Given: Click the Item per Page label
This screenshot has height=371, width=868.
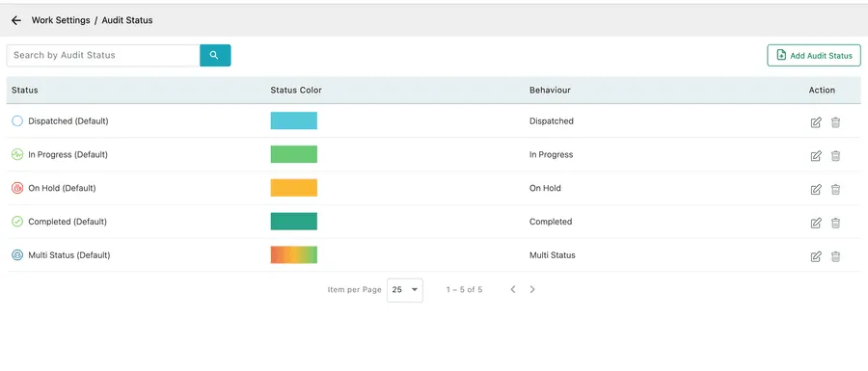Looking at the screenshot, I should [x=354, y=289].
